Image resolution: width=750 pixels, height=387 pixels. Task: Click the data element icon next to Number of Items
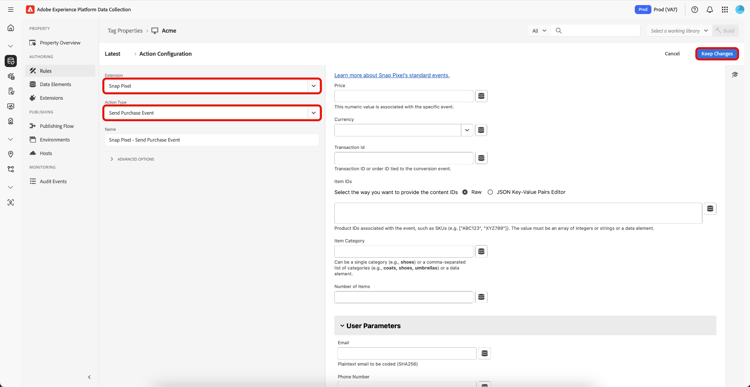[481, 297]
